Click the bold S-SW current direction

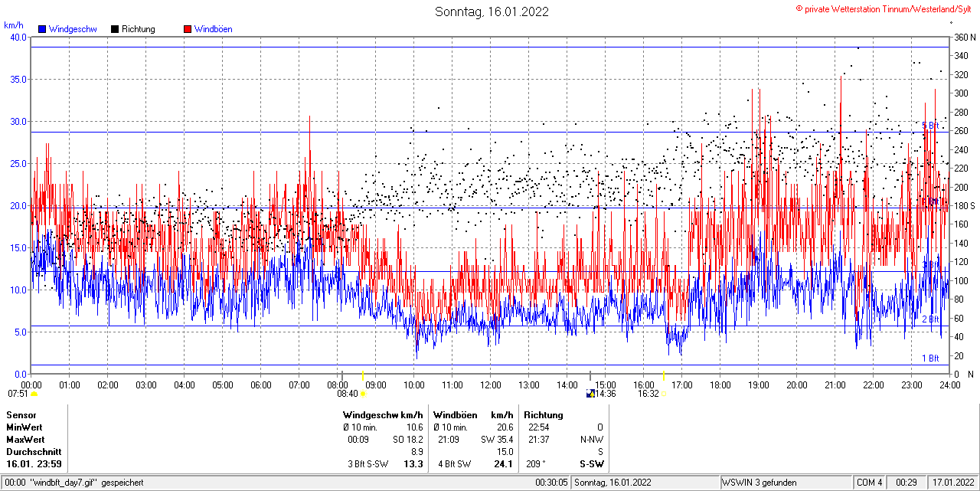pyautogui.click(x=591, y=464)
